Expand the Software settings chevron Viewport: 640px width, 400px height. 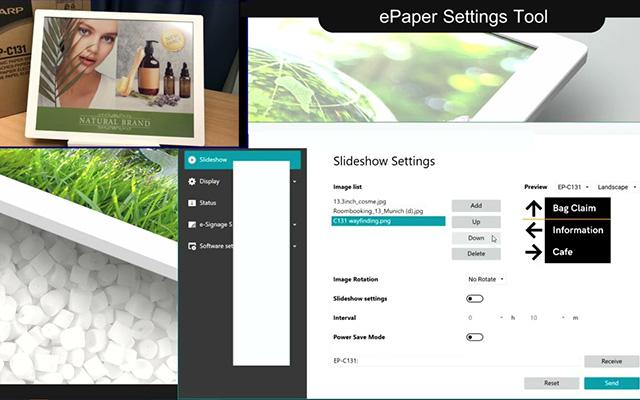pyautogui.click(x=294, y=245)
